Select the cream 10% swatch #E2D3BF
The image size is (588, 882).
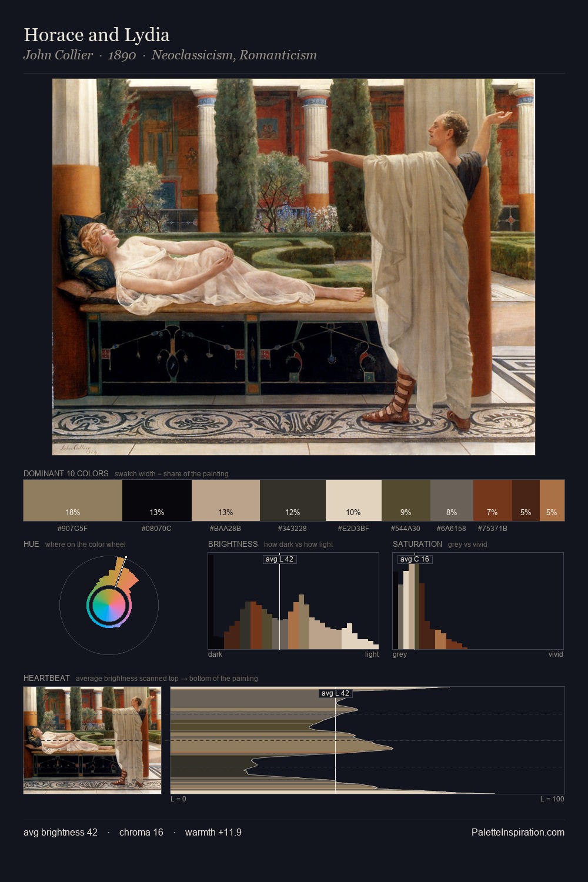[x=353, y=500]
